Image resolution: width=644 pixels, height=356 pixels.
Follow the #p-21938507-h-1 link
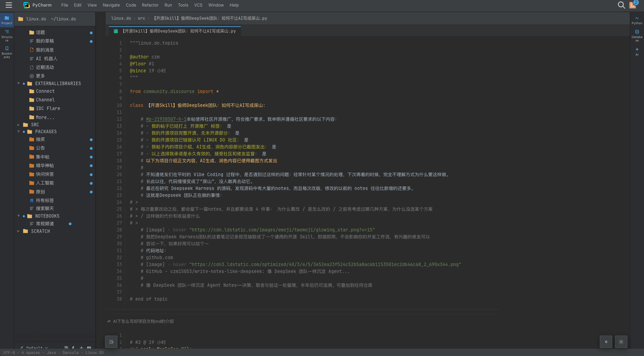tap(166, 119)
